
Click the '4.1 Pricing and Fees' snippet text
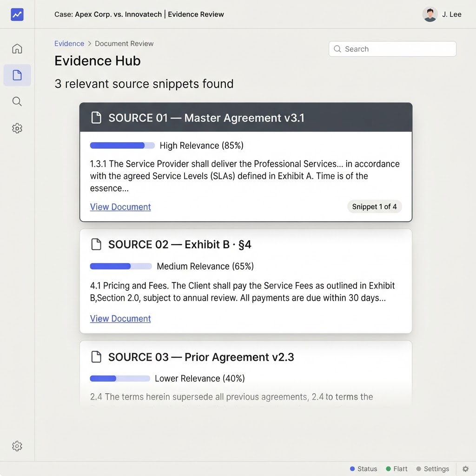(242, 292)
